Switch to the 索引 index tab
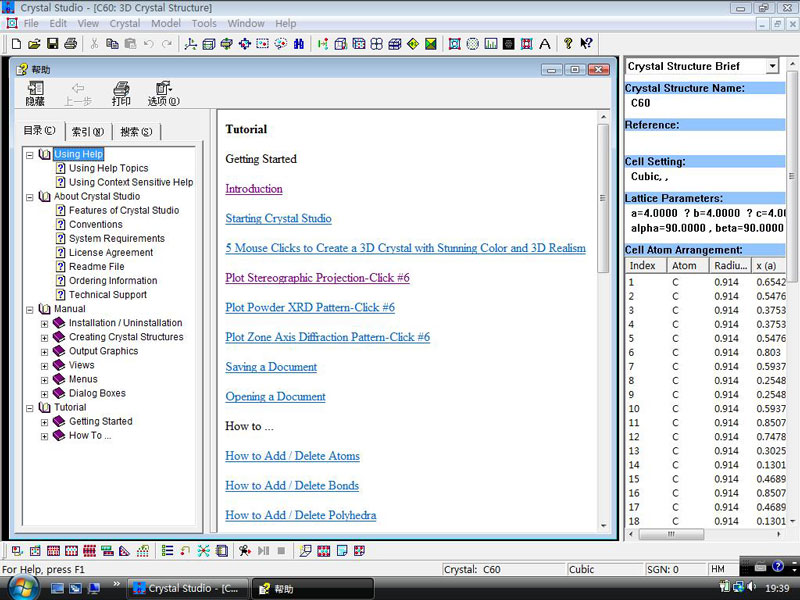The image size is (800, 600). [88, 132]
